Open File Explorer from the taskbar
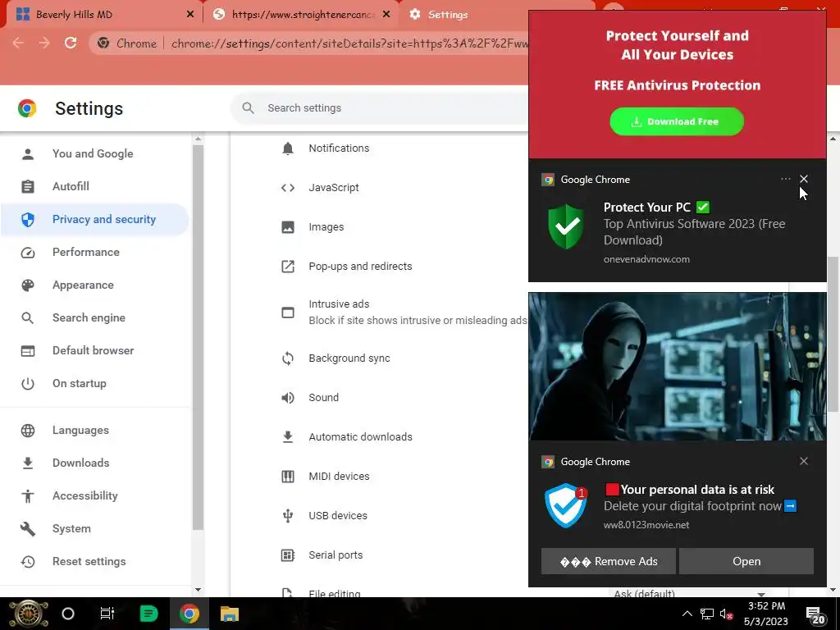 tap(230, 614)
